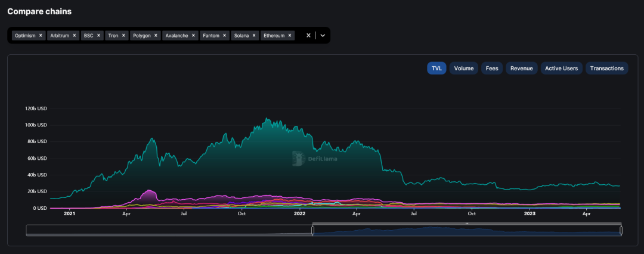Viewport: 644px width, 254px height.
Task: Remove the Fantom chain tag
Action: coord(224,36)
